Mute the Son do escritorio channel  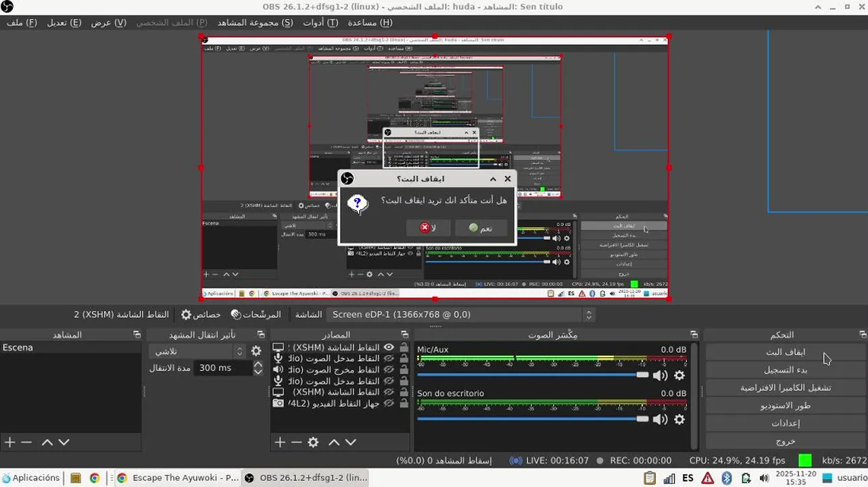660,419
